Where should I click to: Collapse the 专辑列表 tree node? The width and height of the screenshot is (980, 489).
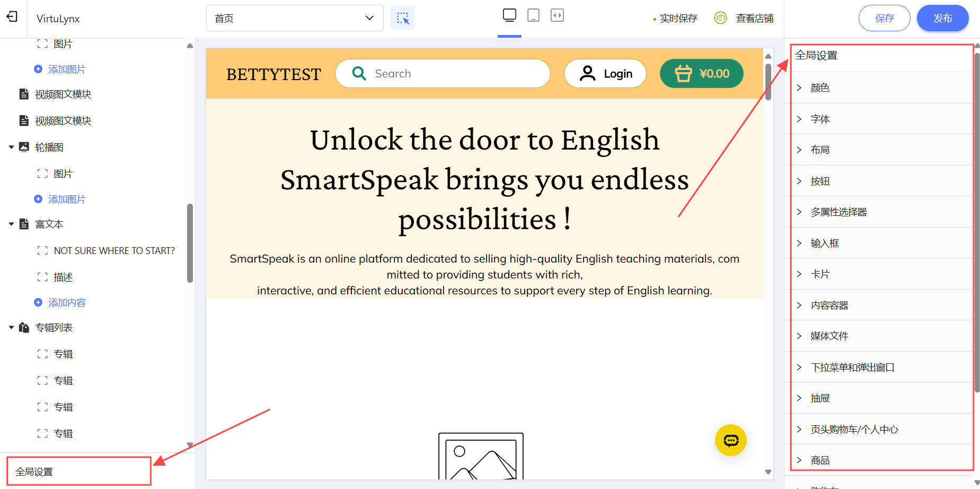click(11, 327)
